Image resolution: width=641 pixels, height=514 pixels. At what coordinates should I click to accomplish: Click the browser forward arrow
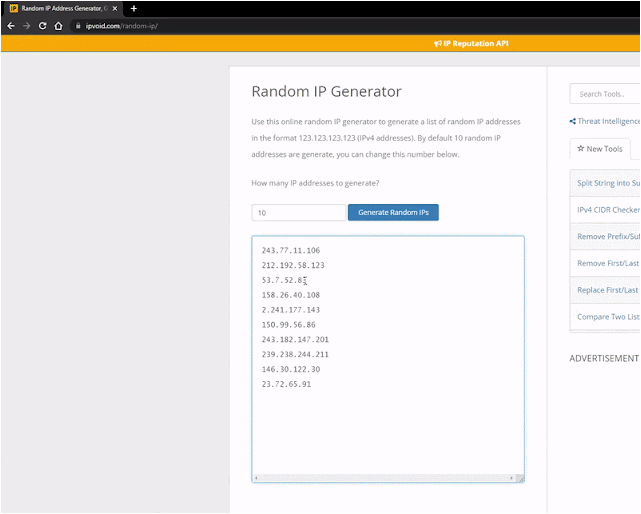(x=27, y=26)
